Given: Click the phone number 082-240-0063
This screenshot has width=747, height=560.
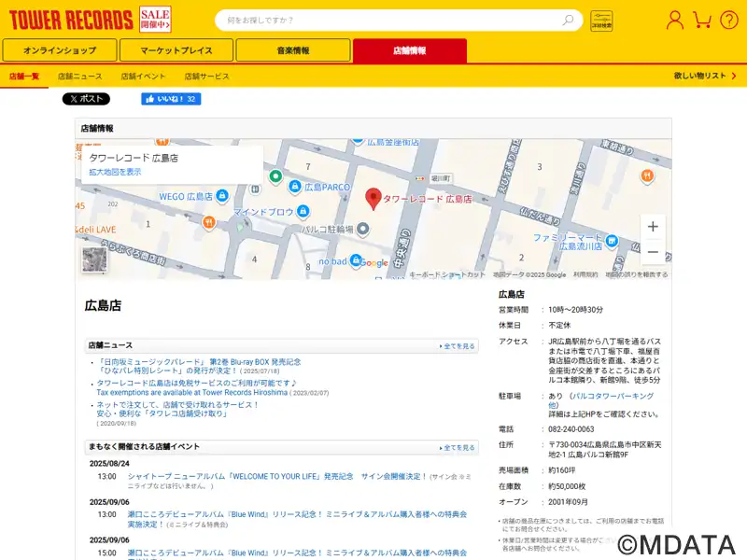Looking at the screenshot, I should click(571, 429).
